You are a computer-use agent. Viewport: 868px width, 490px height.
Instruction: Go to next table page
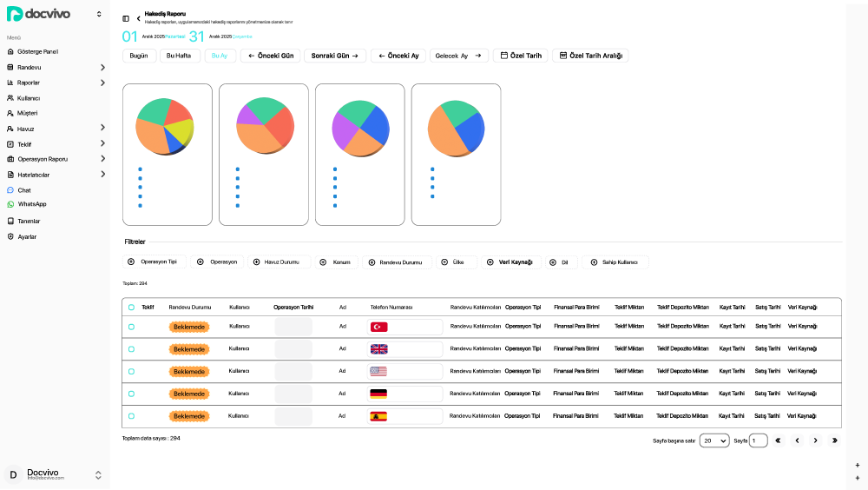tap(815, 440)
